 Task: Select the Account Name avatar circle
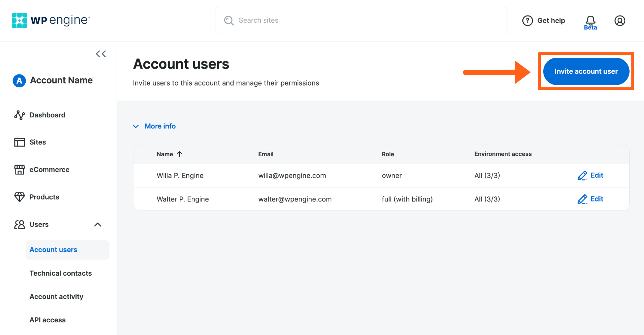pyautogui.click(x=19, y=81)
